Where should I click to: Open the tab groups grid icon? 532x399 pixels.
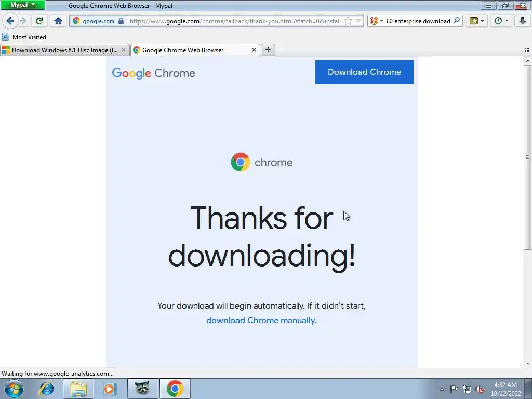click(x=527, y=50)
